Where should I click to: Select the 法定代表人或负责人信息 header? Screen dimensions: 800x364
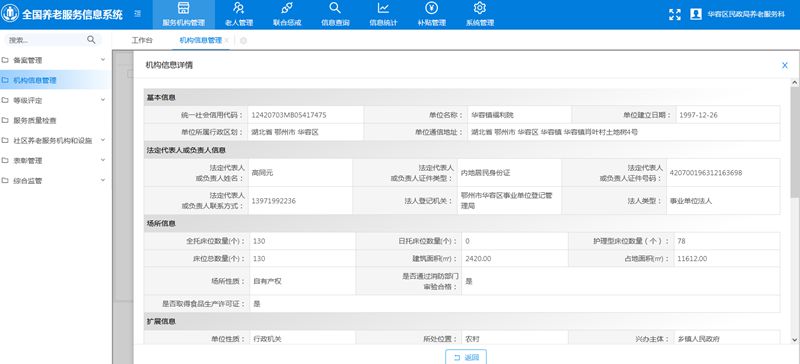[186, 150]
